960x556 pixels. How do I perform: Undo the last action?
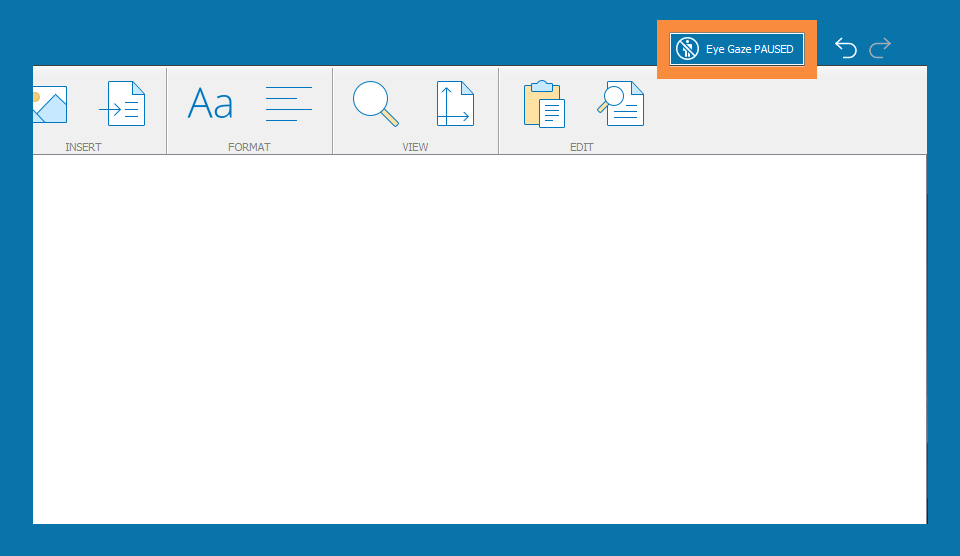pyautogui.click(x=846, y=48)
